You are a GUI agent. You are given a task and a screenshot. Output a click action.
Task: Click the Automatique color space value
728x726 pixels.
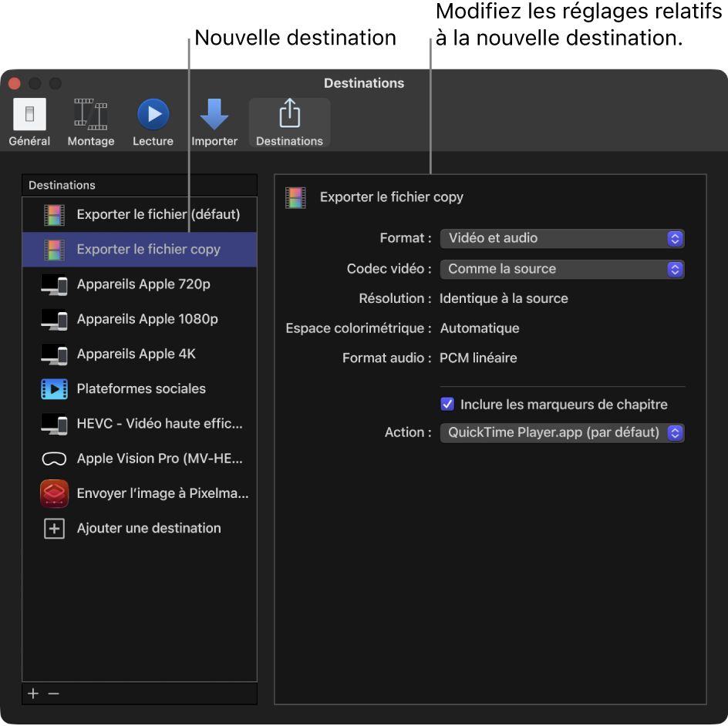click(480, 328)
